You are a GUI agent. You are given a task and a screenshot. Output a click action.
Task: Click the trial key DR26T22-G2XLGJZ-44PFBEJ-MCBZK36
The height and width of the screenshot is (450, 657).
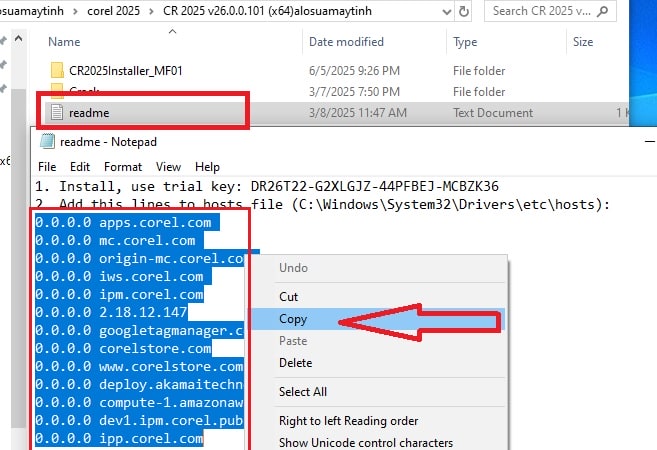[375, 186]
